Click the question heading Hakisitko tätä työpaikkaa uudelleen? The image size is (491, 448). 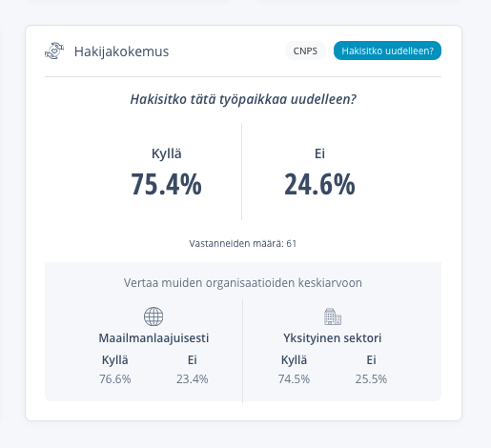click(x=243, y=99)
